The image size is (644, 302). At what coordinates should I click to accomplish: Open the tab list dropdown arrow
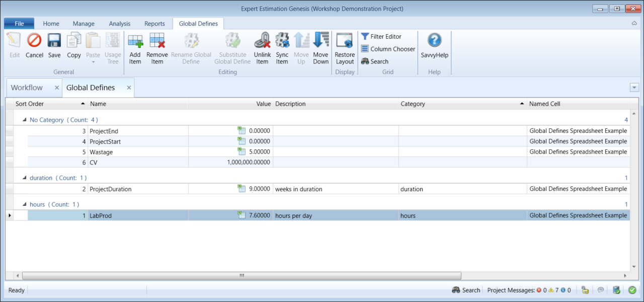click(x=634, y=88)
